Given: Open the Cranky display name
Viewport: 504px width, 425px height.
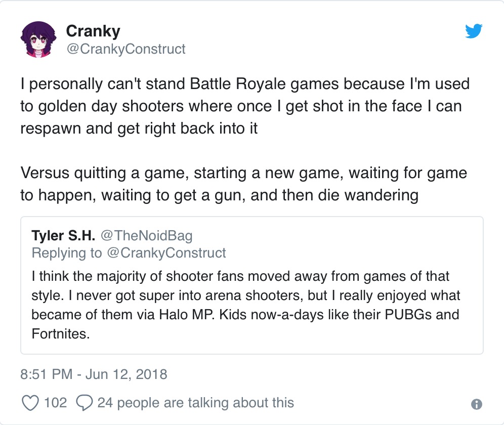Looking at the screenshot, I should [93, 31].
